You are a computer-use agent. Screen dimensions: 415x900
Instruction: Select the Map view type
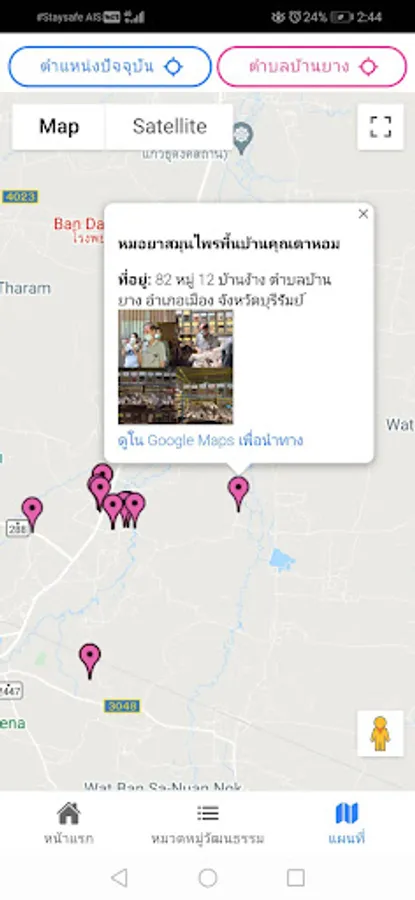pos(59,126)
